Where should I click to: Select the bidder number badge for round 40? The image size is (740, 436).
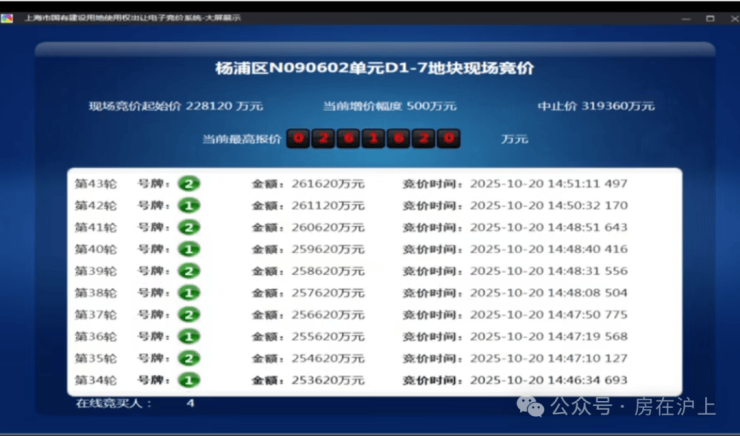(189, 249)
